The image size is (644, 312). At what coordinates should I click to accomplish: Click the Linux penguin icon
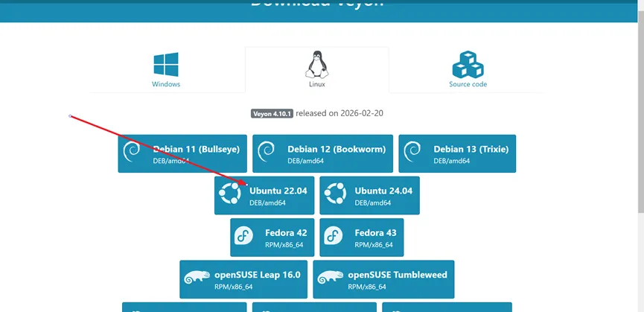pyautogui.click(x=316, y=65)
